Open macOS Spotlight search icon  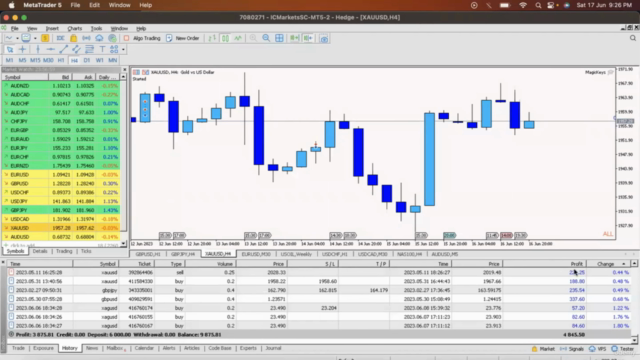click(x=538, y=5)
